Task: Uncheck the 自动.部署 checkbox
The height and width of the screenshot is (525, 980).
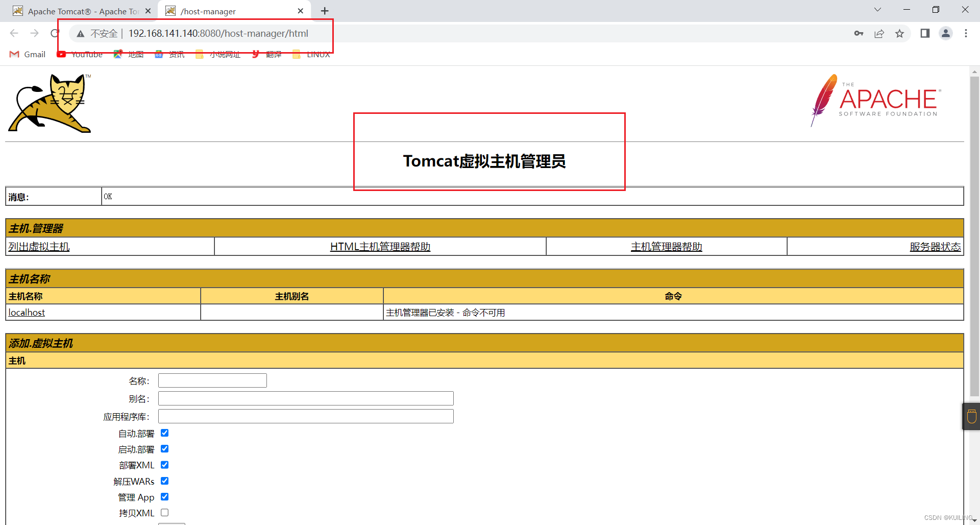Action: [x=164, y=433]
